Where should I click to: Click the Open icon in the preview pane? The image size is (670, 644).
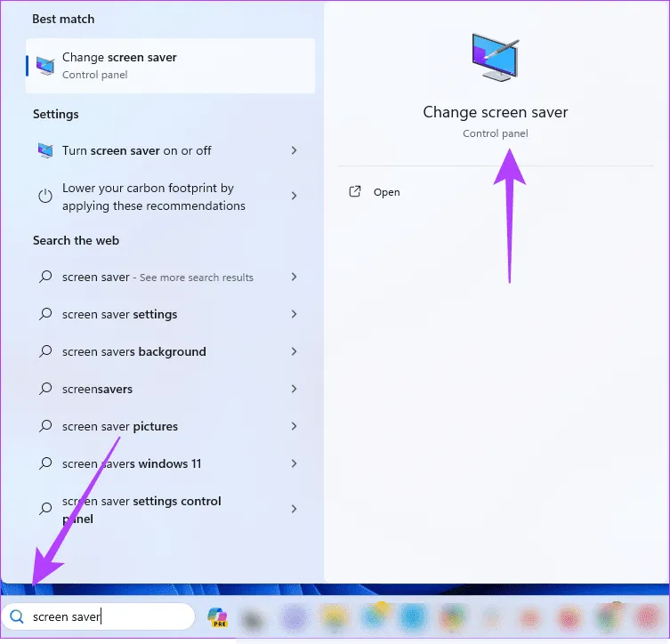pos(356,192)
